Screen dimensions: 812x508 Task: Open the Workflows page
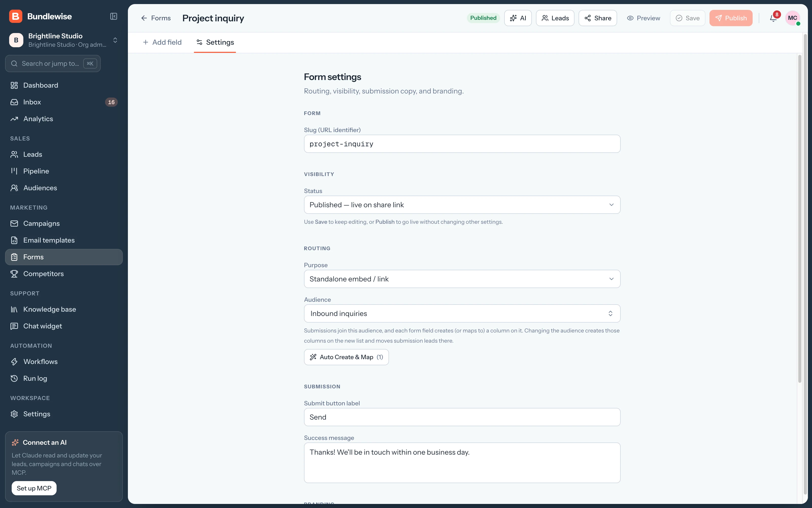pyautogui.click(x=64, y=362)
